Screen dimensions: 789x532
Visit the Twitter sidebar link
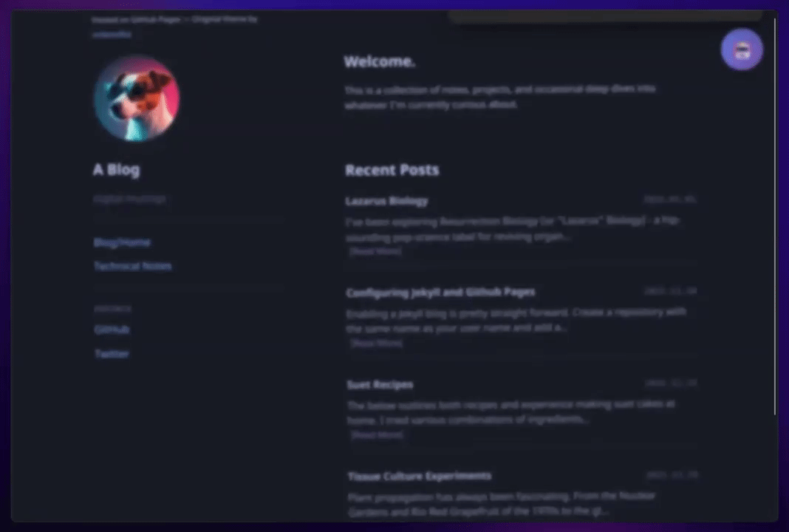coord(112,354)
